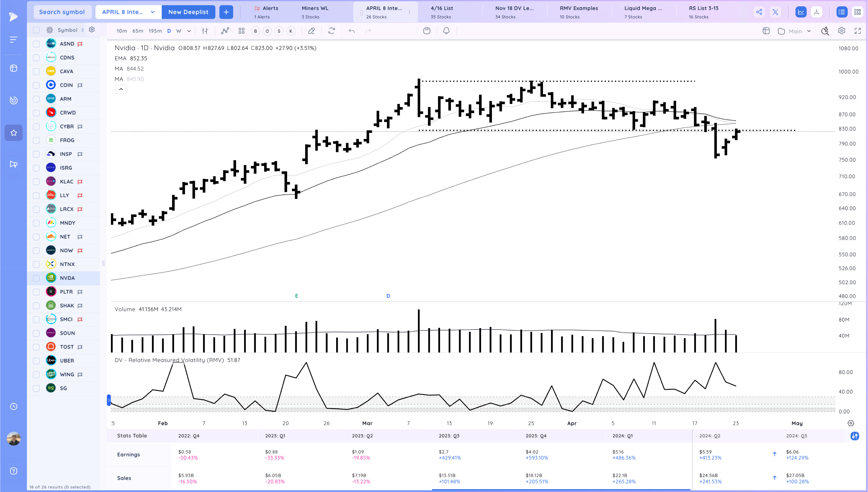Open the clock history icon in the sidebar
This screenshot has height=492, width=868.
[x=13, y=406]
